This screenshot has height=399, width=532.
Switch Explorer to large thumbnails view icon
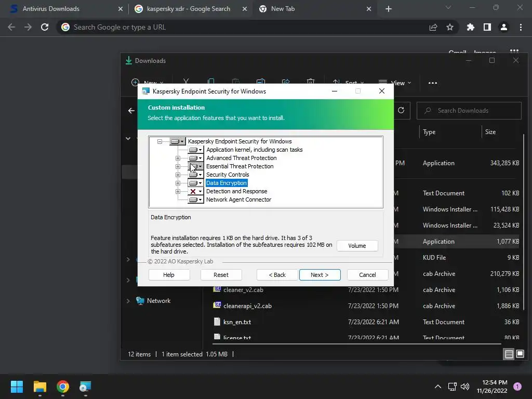pos(520,354)
